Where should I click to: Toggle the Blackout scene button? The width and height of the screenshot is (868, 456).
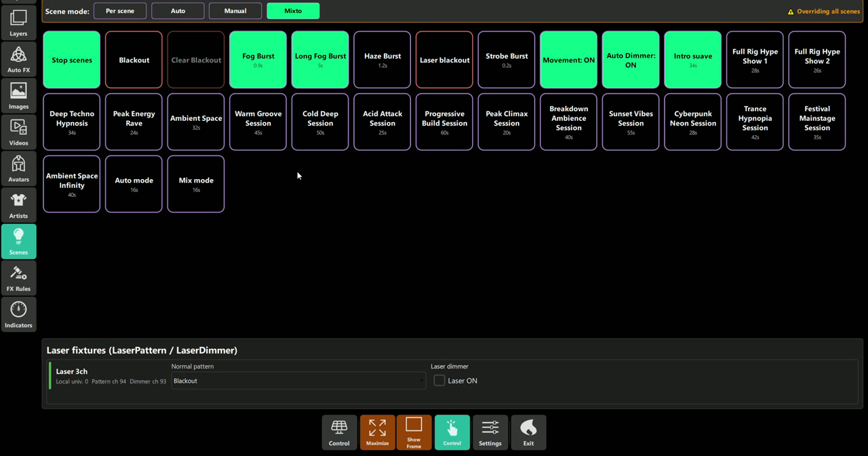click(x=134, y=60)
